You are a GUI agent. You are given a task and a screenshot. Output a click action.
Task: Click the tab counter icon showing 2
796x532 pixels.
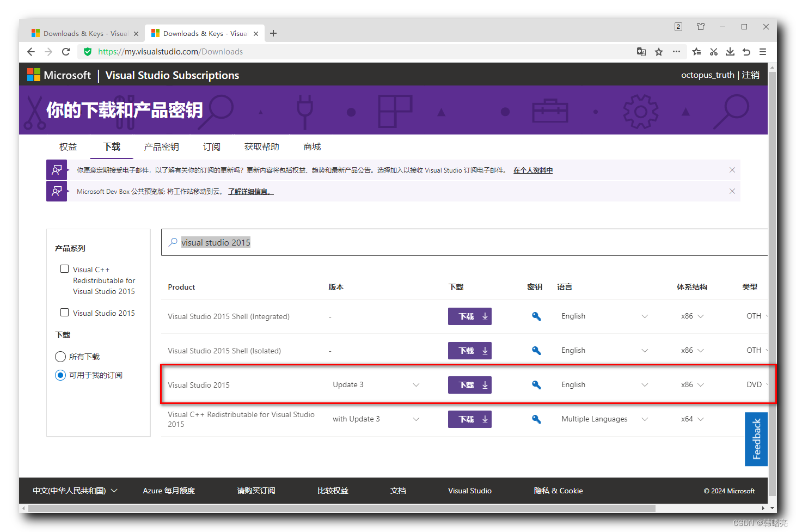click(x=678, y=27)
